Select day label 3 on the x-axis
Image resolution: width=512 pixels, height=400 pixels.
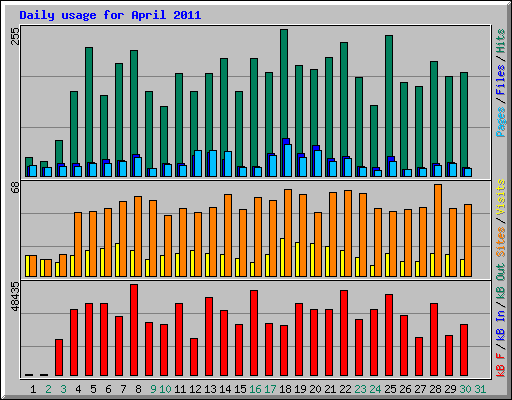(x=63, y=389)
